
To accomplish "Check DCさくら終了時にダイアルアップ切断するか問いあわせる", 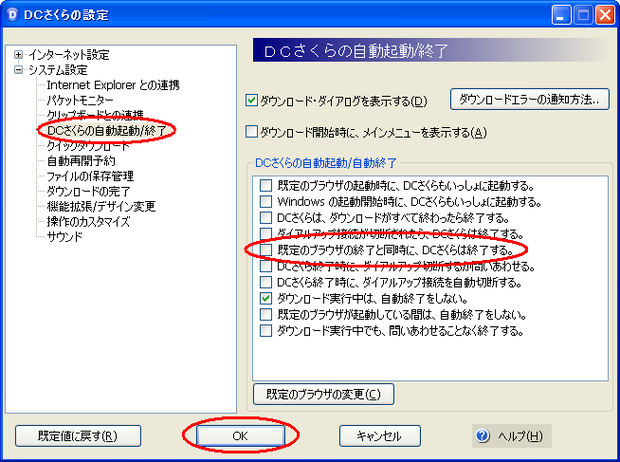I will point(266,266).
